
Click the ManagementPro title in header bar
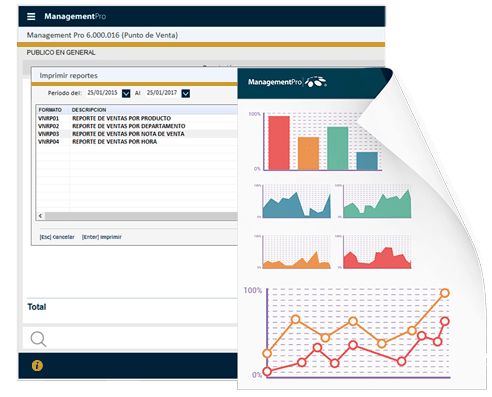75,16
